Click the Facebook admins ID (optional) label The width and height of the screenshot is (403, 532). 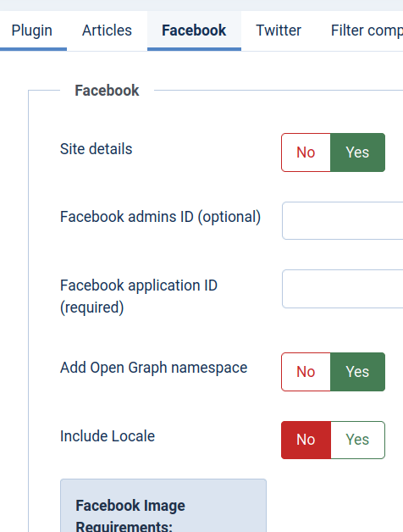point(161,217)
